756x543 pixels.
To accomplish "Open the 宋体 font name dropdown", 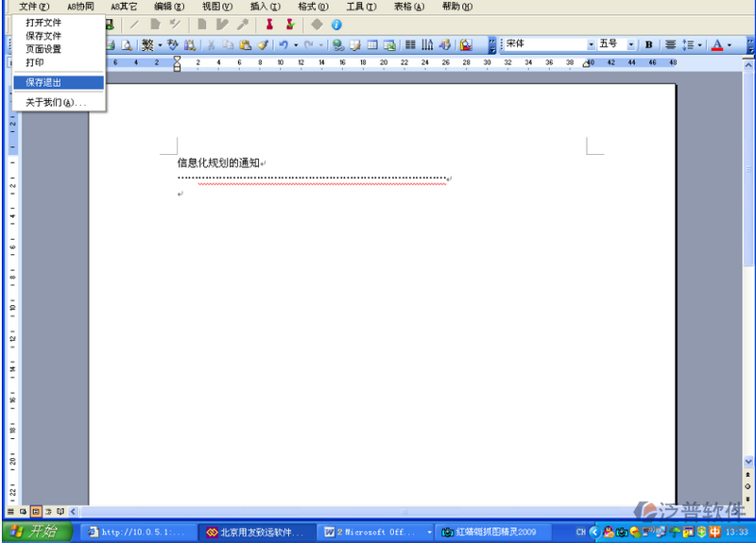I will coord(592,44).
